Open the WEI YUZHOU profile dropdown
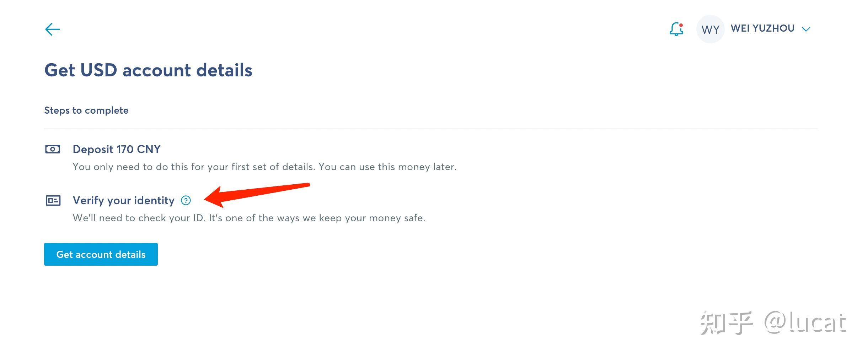Viewport: 868px width, 358px height. click(762, 28)
